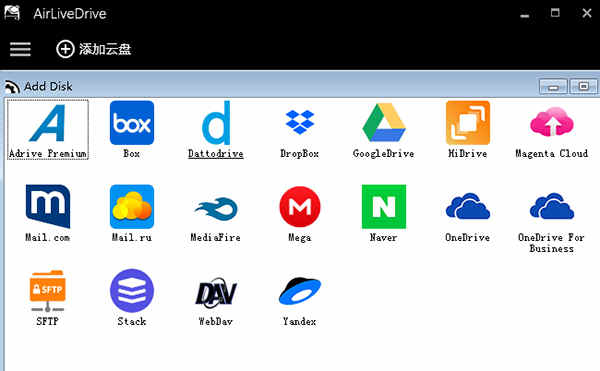Select the red Mega icon
Image resolution: width=600 pixels, height=371 pixels.
tap(300, 207)
